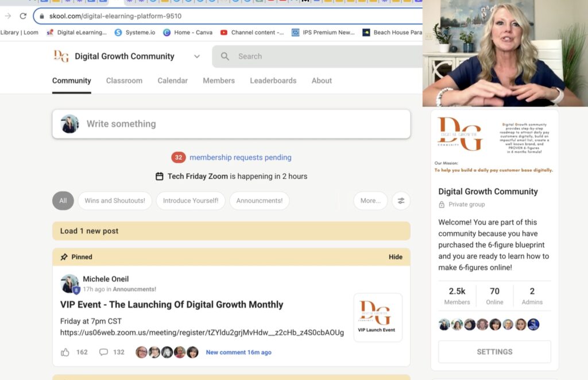Image resolution: width=588 pixels, height=380 pixels.
Task: Click the calendar icon beside Tech Friday Zoom
Action: tap(160, 176)
